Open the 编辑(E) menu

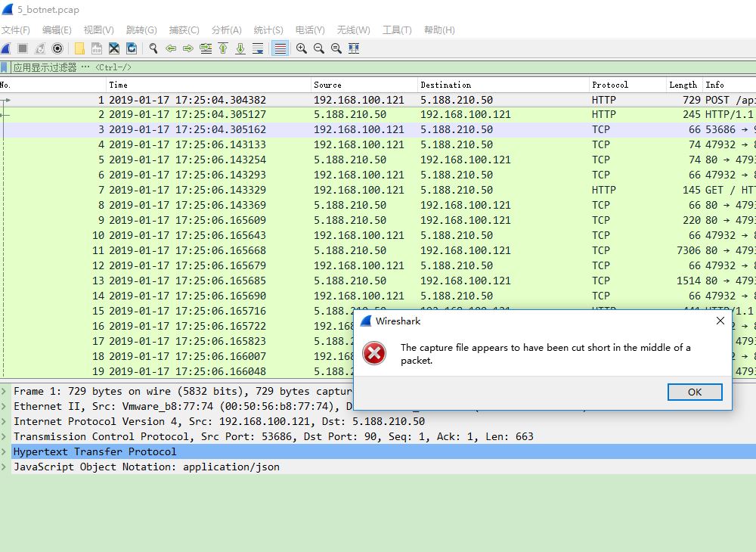pyautogui.click(x=57, y=30)
